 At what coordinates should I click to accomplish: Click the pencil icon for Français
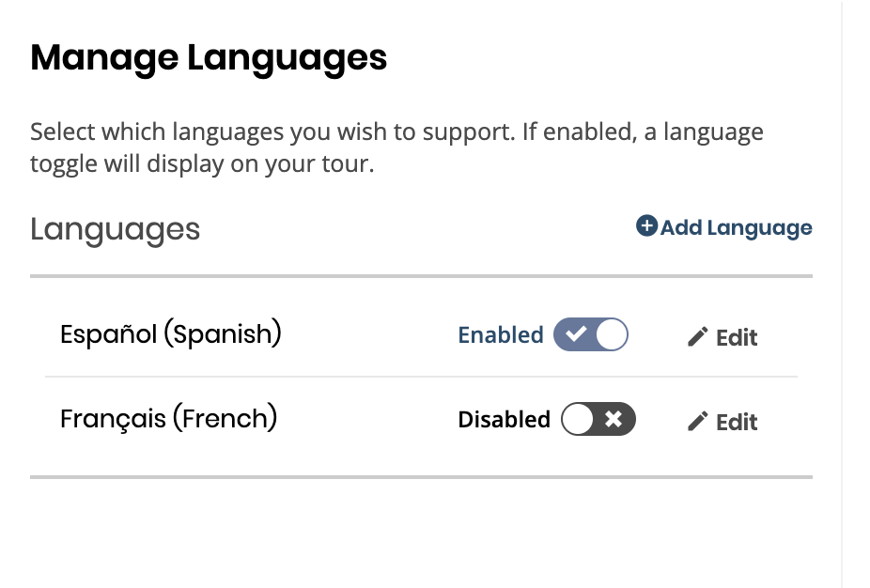point(697,422)
